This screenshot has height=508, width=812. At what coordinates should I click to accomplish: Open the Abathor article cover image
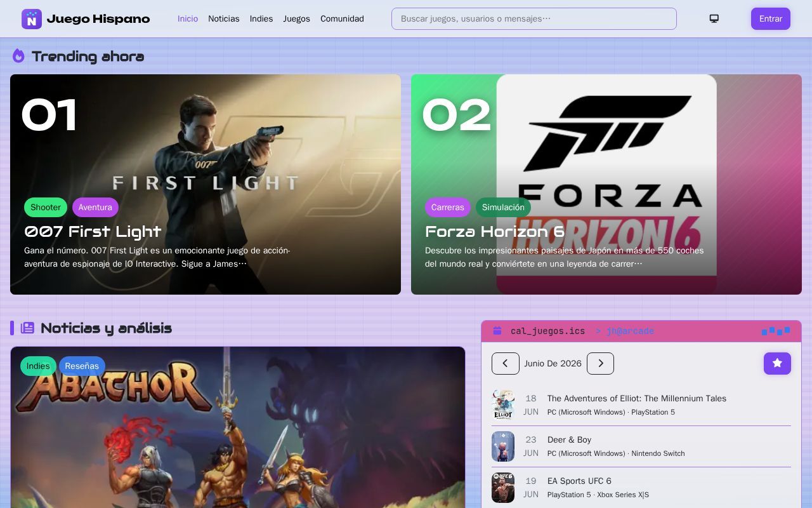tap(238, 427)
